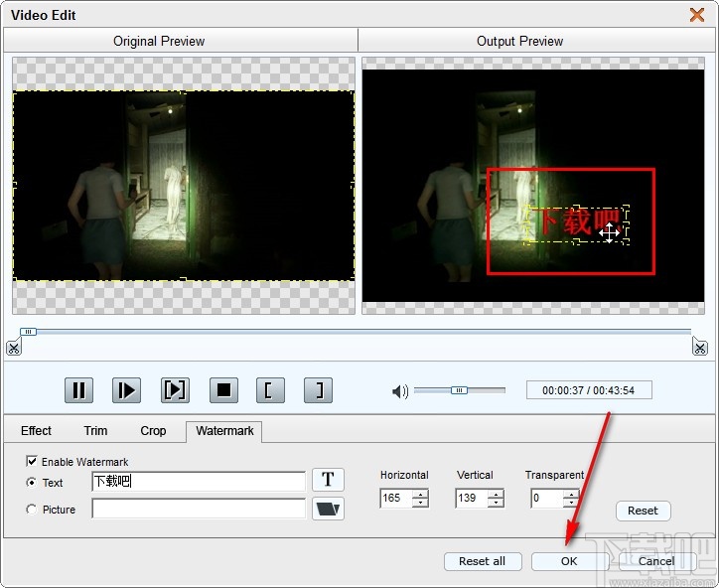Increase the Vertical value with up arrow
Screen dimensions: 719x588
[x=497, y=494]
